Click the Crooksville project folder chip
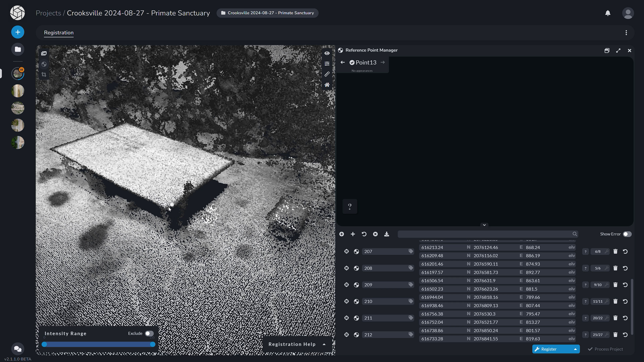The width and height of the screenshot is (644, 362). 267,13
